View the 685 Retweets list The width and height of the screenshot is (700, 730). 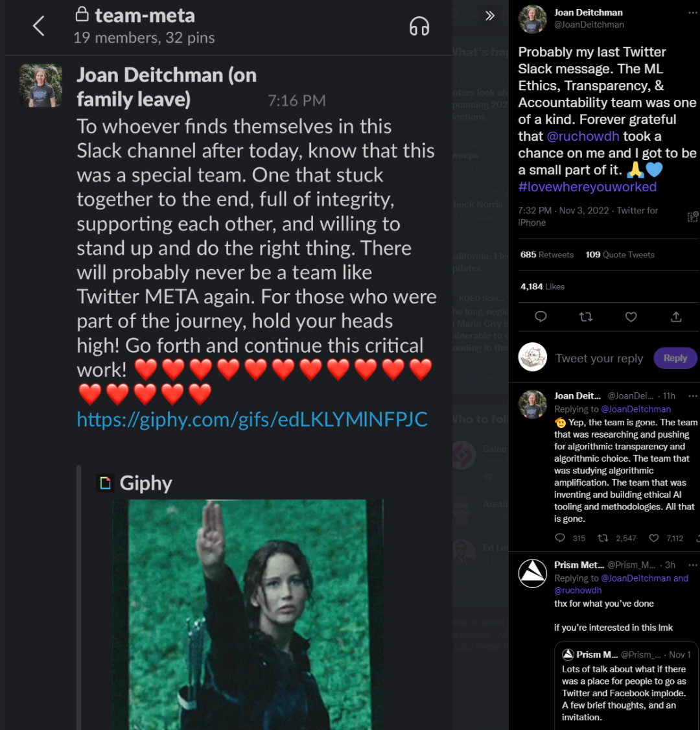[547, 255]
